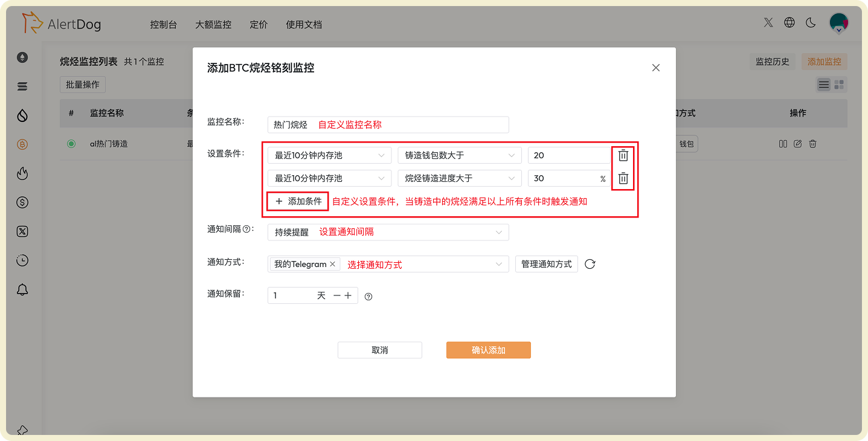The image size is (868, 441).
Task: Select the BTC icon in the left sidebar
Action: tap(22, 144)
